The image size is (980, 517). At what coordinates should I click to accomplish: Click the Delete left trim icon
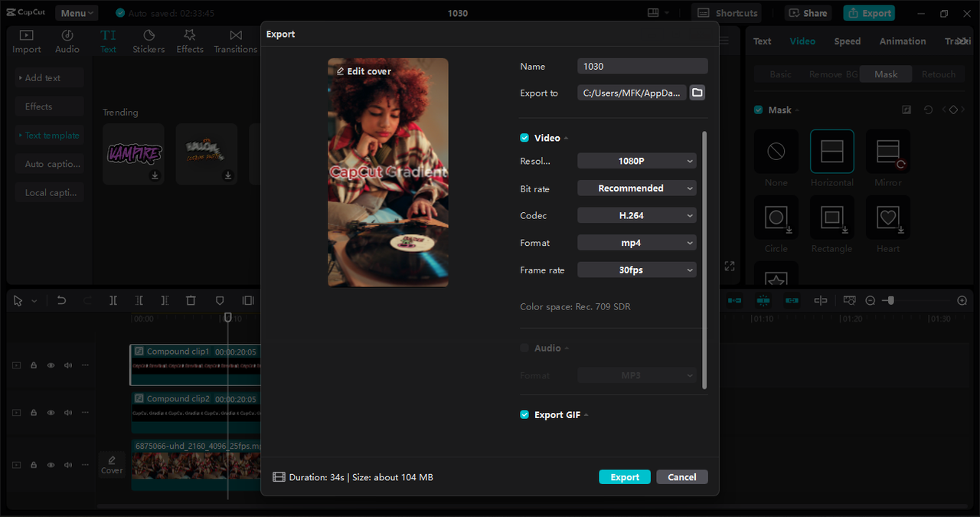pos(139,301)
